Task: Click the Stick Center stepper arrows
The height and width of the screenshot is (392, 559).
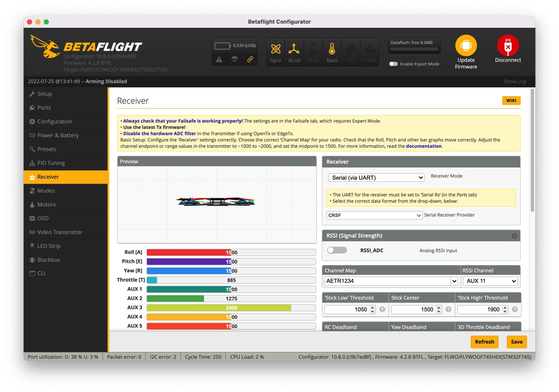Action: click(439, 309)
